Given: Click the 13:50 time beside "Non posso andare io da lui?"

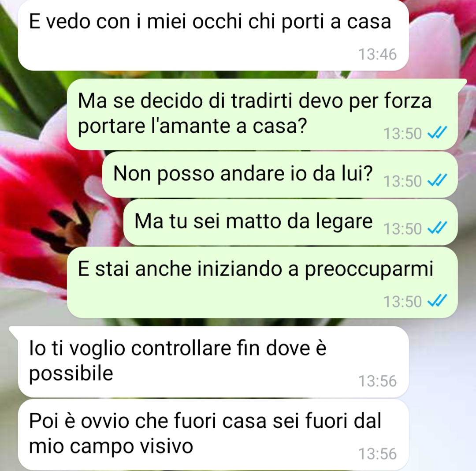Looking at the screenshot, I should [x=402, y=181].
